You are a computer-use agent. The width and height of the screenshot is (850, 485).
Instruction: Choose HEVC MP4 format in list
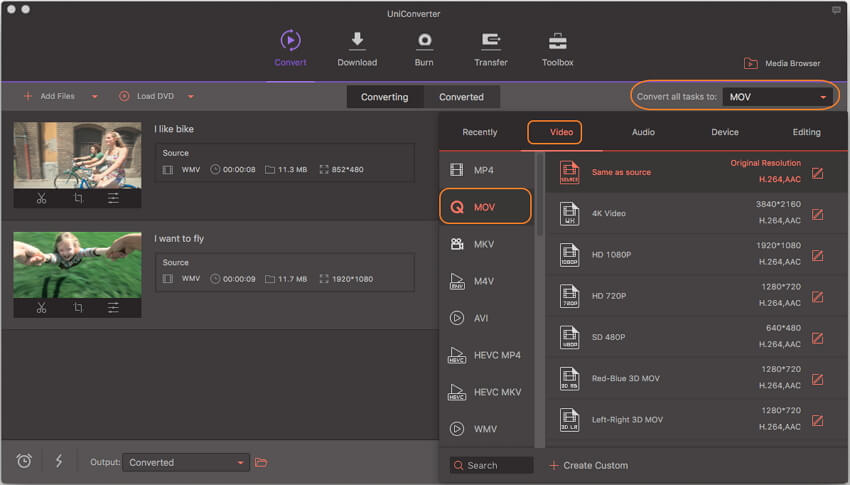[x=485, y=355]
